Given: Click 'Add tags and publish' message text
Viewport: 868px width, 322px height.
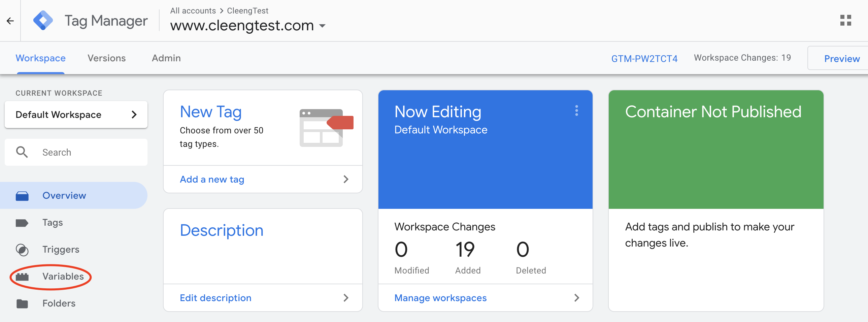Looking at the screenshot, I should click(710, 235).
